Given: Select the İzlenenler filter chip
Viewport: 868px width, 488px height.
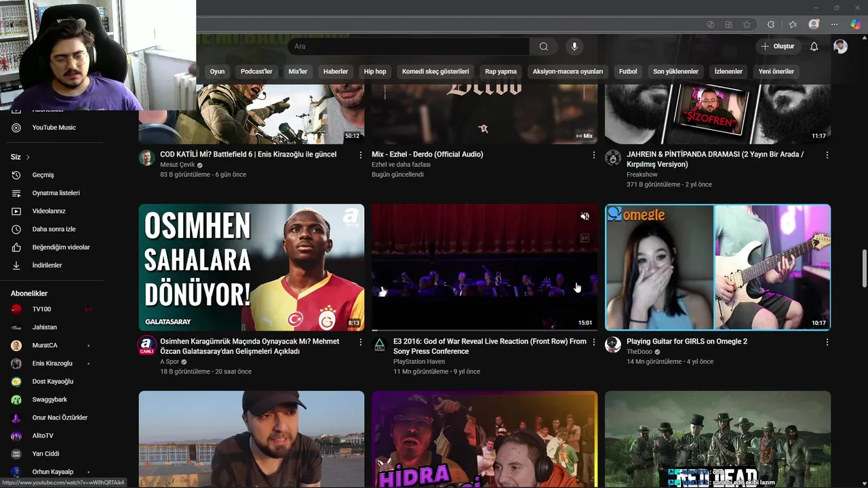Looking at the screenshot, I should [x=728, y=71].
